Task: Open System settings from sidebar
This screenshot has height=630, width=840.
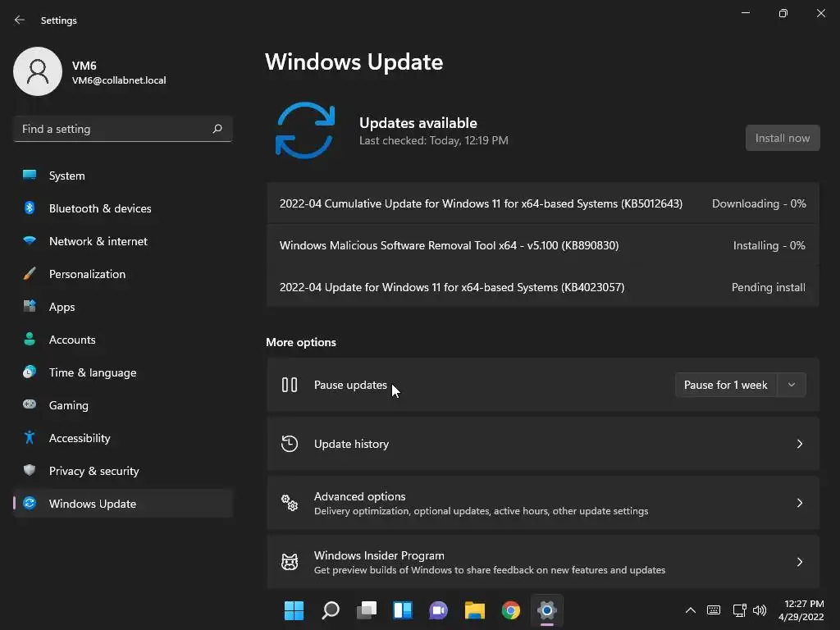Action: [x=123, y=176]
